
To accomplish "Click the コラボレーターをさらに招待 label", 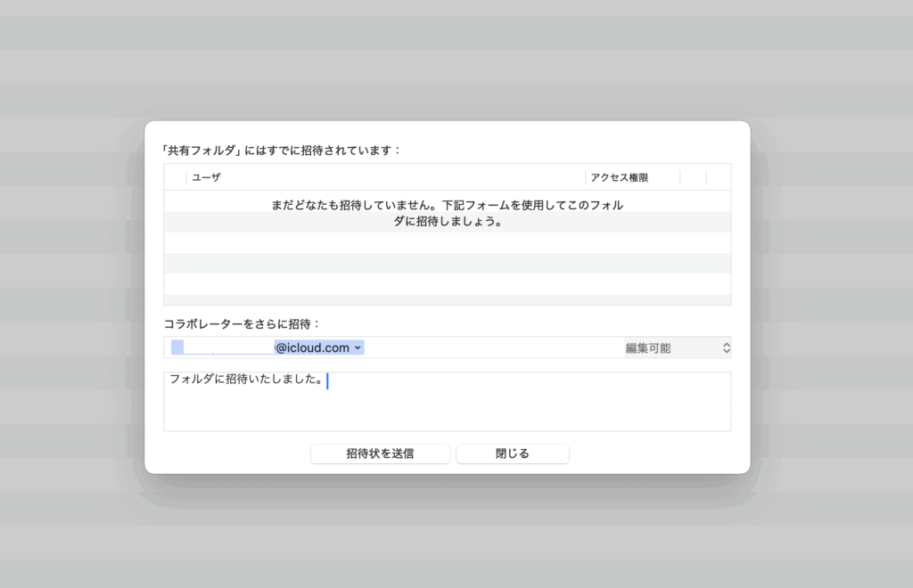I will point(242,323).
